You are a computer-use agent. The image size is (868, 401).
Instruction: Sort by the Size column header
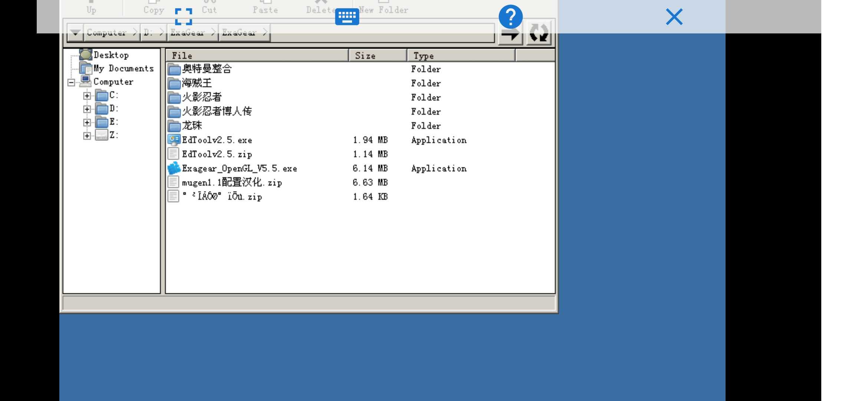point(378,56)
